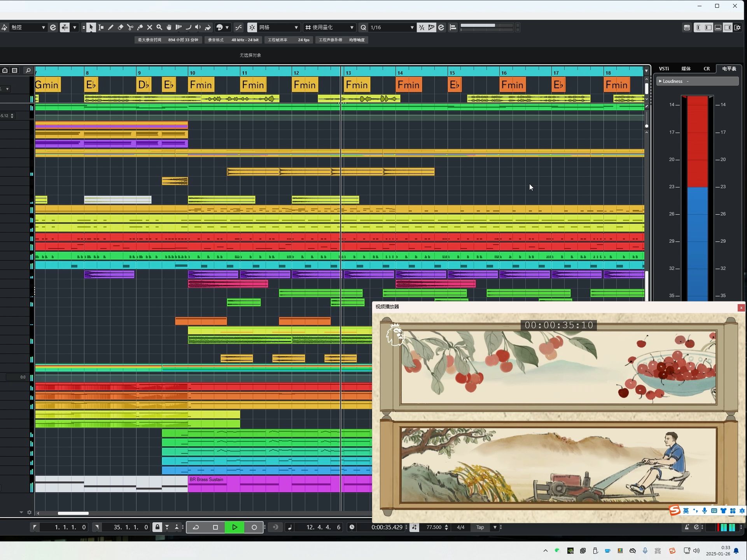The width and height of the screenshot is (747, 560).
Task: Toggle the right zone visibility
Action: point(728,27)
